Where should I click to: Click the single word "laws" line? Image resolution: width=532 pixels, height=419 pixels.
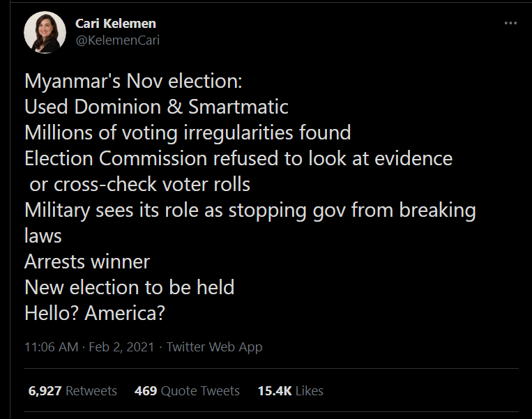tap(43, 236)
